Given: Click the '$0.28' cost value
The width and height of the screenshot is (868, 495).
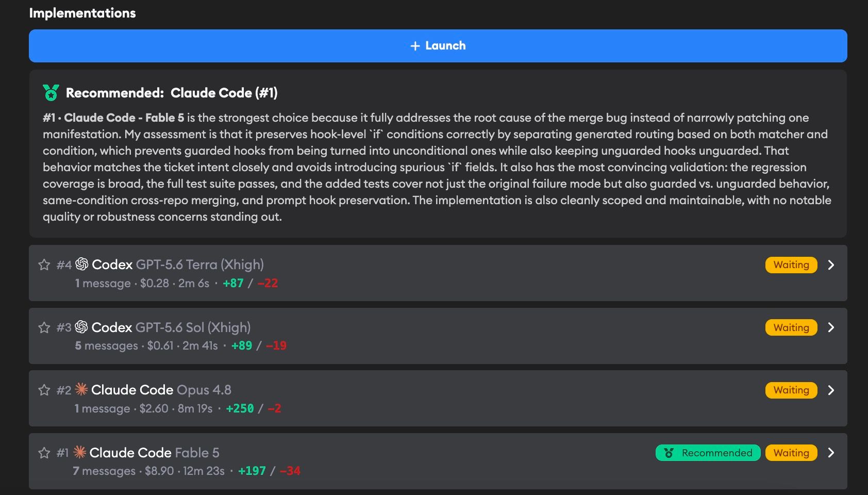Looking at the screenshot, I should click(155, 283).
